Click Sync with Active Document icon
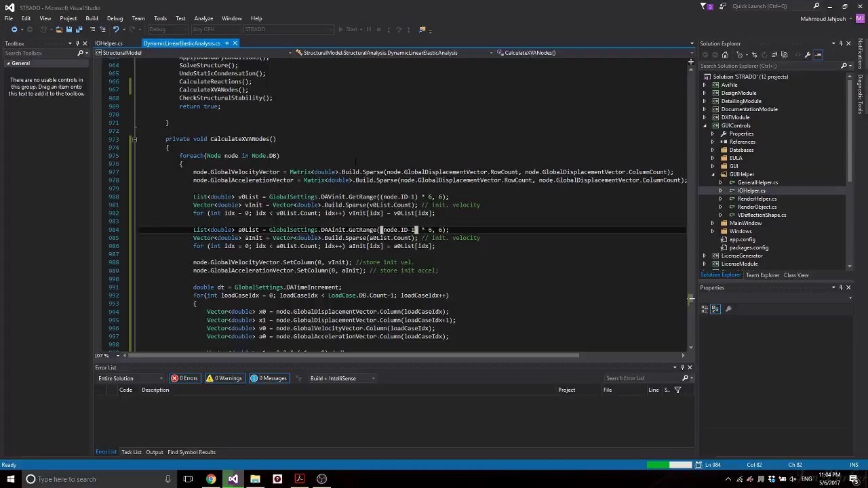Screen dimensions: 868x488 [x=754, y=55]
